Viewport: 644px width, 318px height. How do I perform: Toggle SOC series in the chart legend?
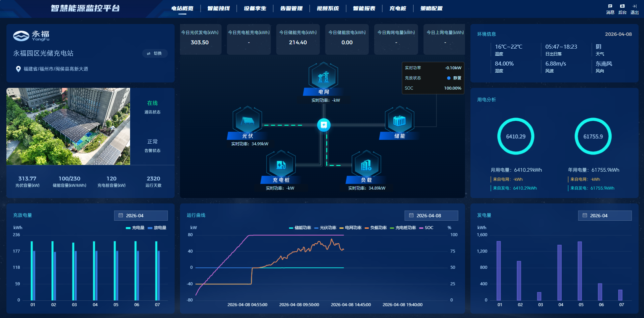point(426,228)
